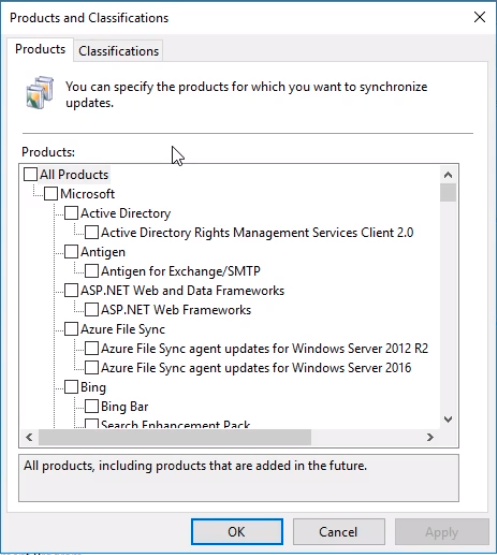Check ASP.NET Web Frameworks checkbox

click(x=92, y=310)
